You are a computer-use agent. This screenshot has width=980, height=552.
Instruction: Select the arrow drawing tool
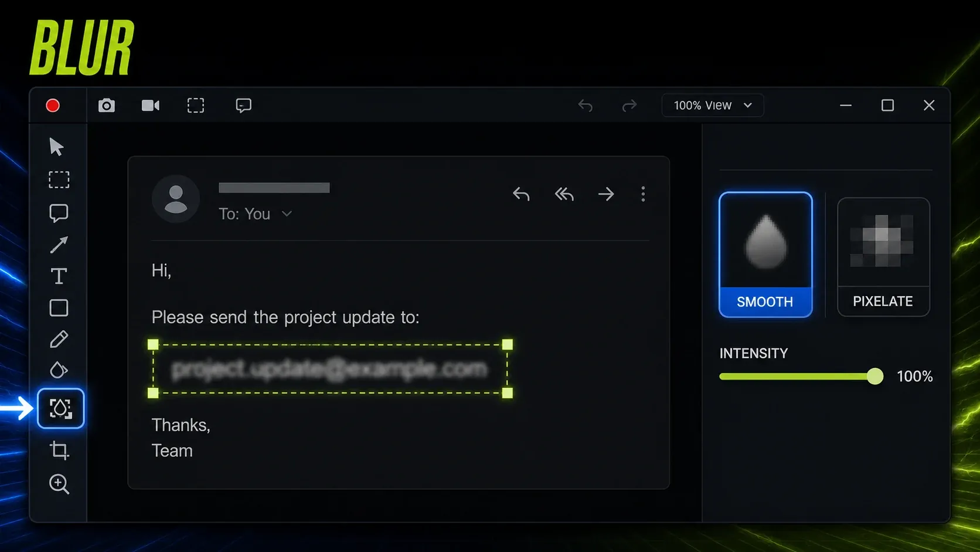pyautogui.click(x=59, y=245)
